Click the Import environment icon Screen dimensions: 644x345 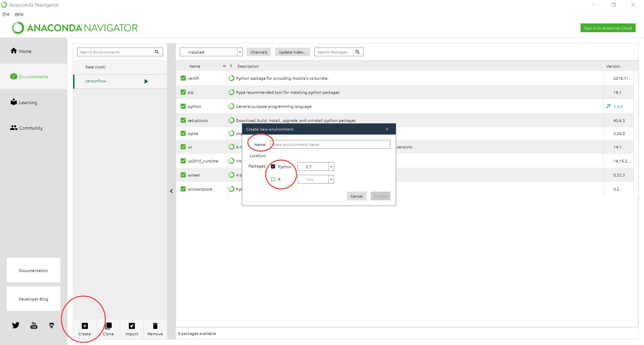tap(132, 326)
